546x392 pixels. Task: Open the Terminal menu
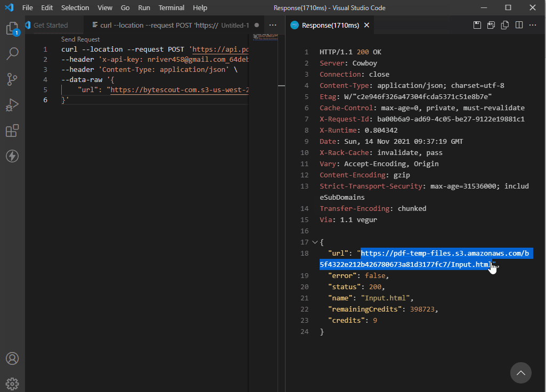coord(171,7)
